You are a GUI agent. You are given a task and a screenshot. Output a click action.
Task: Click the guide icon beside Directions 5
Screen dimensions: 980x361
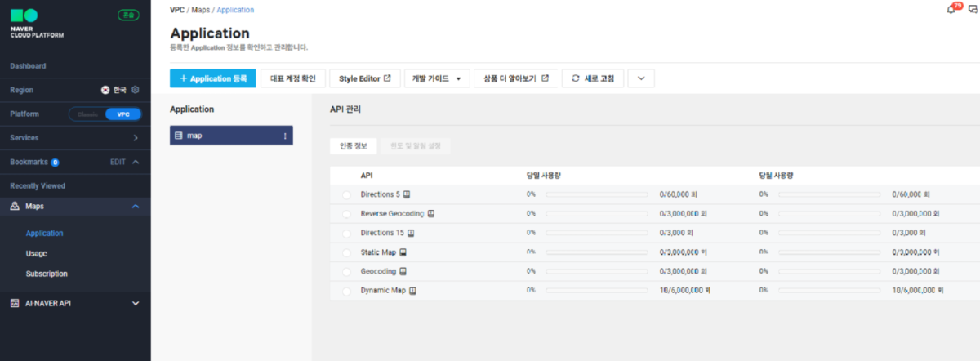coord(407,195)
